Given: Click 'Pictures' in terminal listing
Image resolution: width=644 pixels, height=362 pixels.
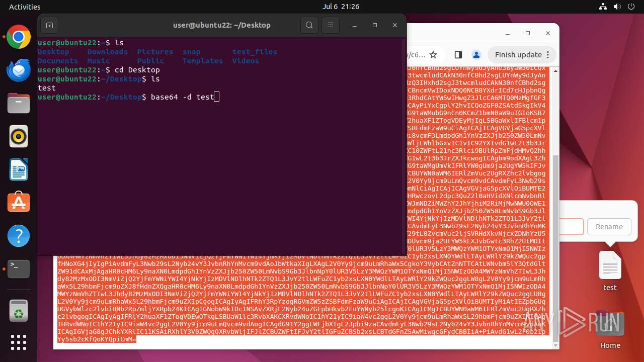Looking at the screenshot, I should coord(155,52).
